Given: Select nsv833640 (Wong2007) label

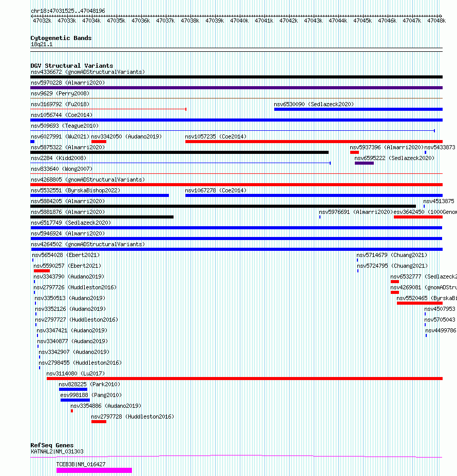Looking at the screenshot, I should coord(62,169).
